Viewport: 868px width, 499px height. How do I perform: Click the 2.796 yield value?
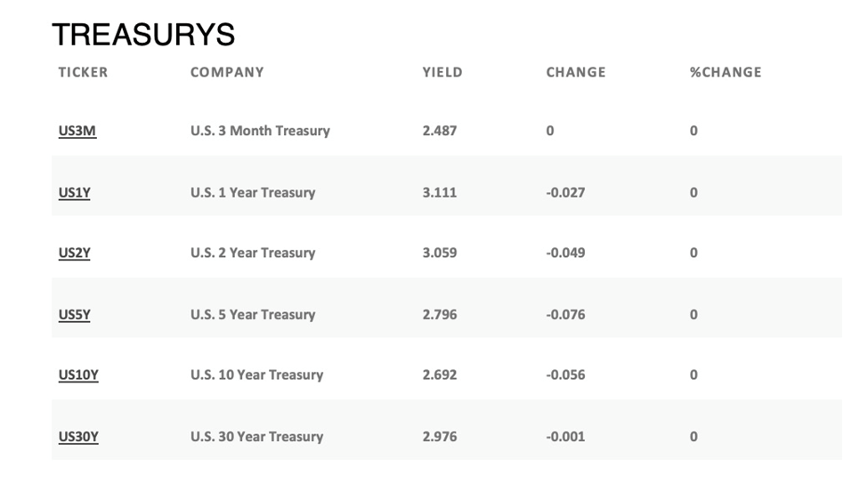pos(440,314)
